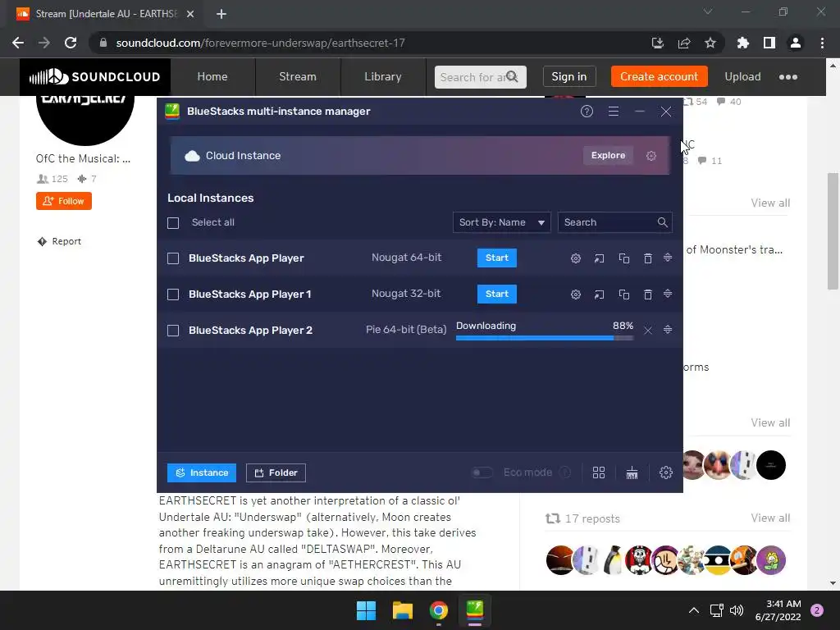Cancel download of BlueStacks App Player 2
This screenshot has width=840, height=630.
point(648,330)
